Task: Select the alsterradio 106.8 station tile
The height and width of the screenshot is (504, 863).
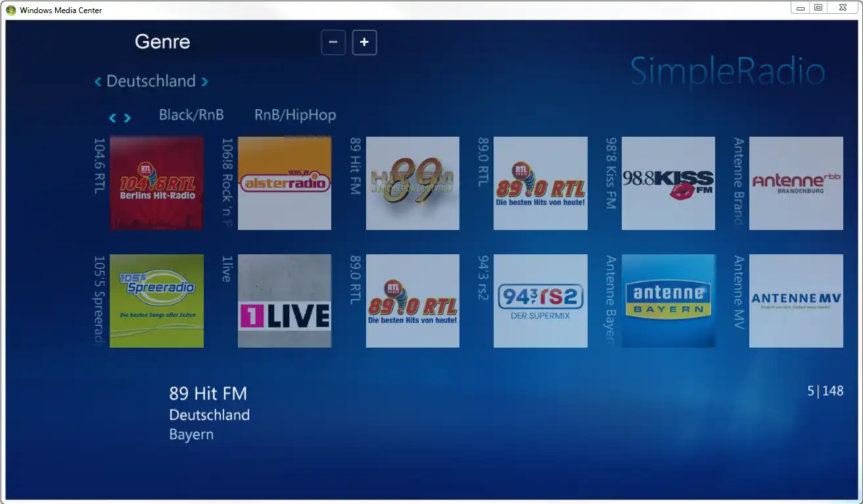Action: tap(285, 183)
